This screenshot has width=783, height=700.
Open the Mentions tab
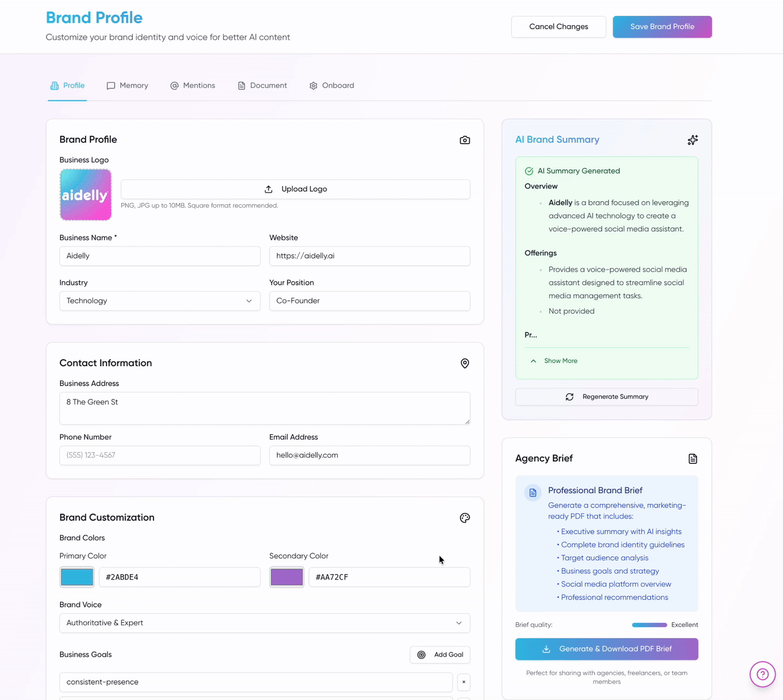click(x=193, y=86)
